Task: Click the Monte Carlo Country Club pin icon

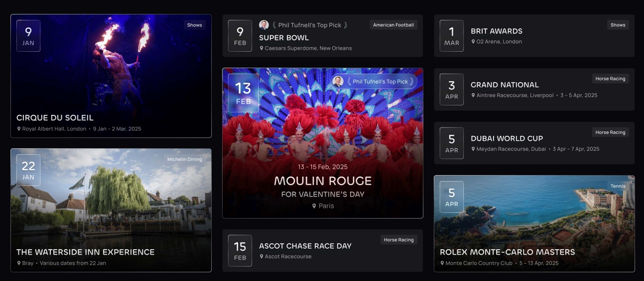Action: coord(442,263)
